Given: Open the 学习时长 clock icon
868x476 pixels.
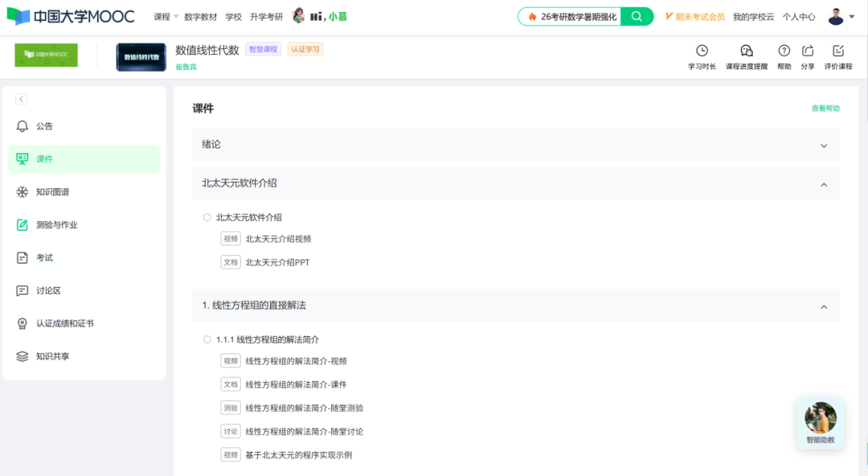Looking at the screenshot, I should coord(702,51).
